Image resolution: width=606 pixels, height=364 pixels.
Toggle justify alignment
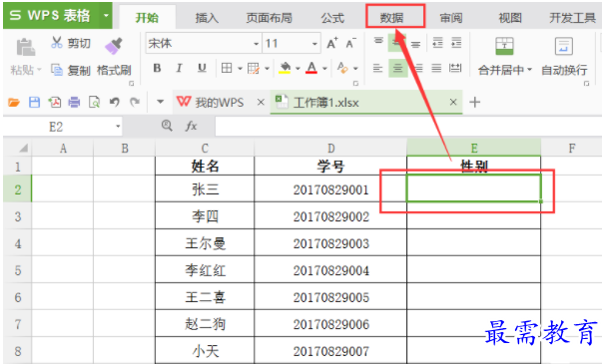tap(436, 69)
